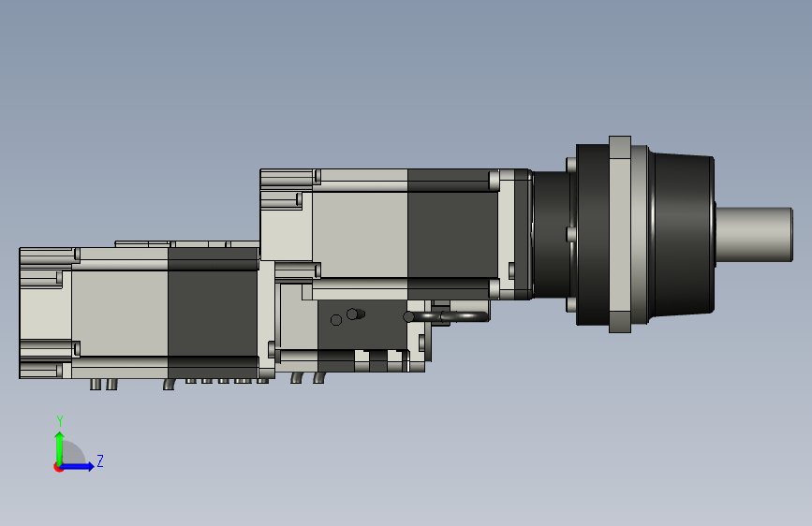This screenshot has width=812, height=526.
Task: Select the grey gearbox mounting flange plate
Action: [620, 234]
